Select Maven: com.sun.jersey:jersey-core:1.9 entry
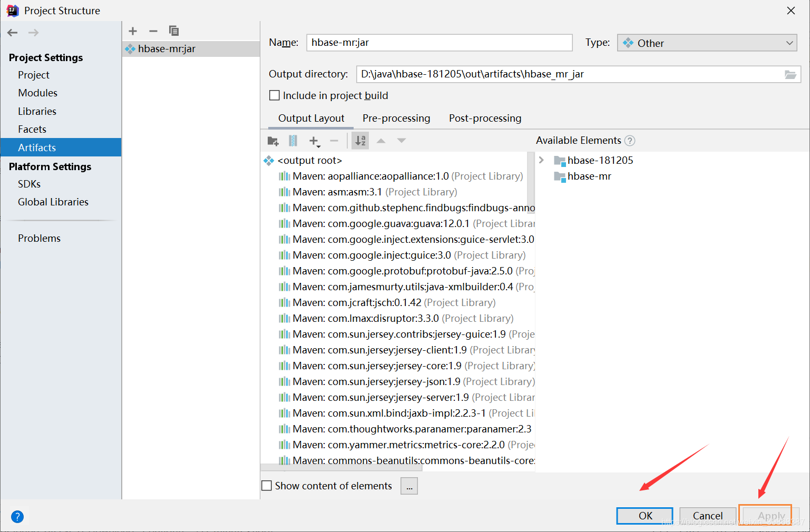 coord(407,366)
